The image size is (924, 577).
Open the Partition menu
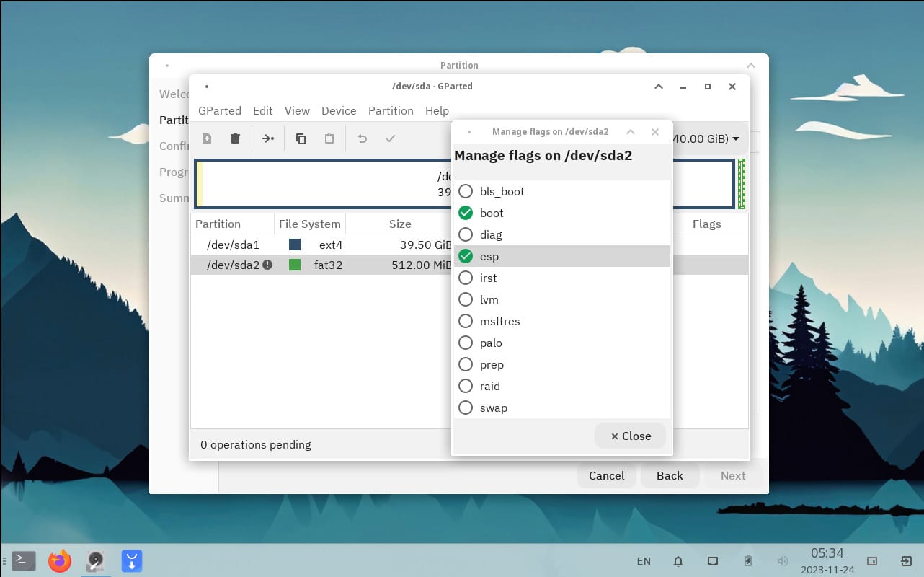coord(391,110)
